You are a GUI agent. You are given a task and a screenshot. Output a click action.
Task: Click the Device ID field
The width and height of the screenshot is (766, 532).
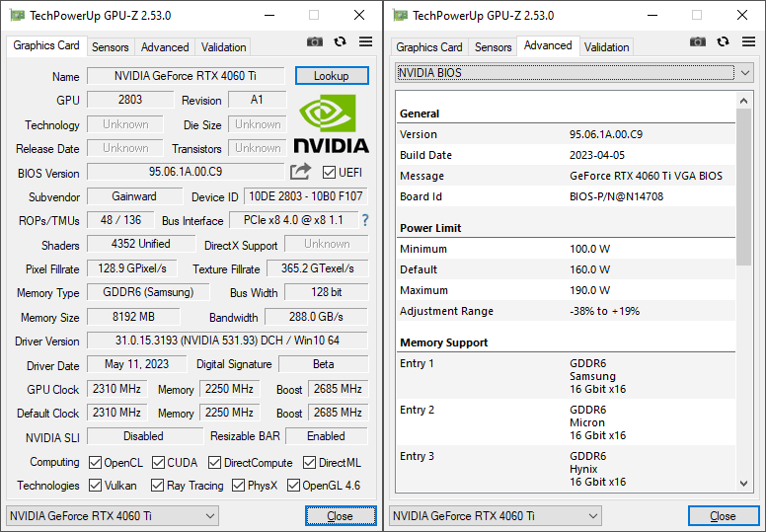(x=306, y=196)
